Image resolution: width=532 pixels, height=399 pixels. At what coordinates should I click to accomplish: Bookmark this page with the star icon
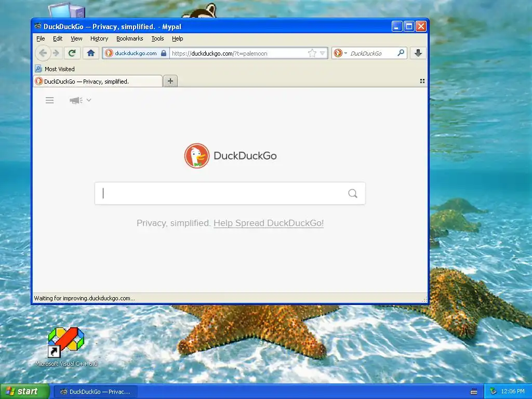(312, 54)
